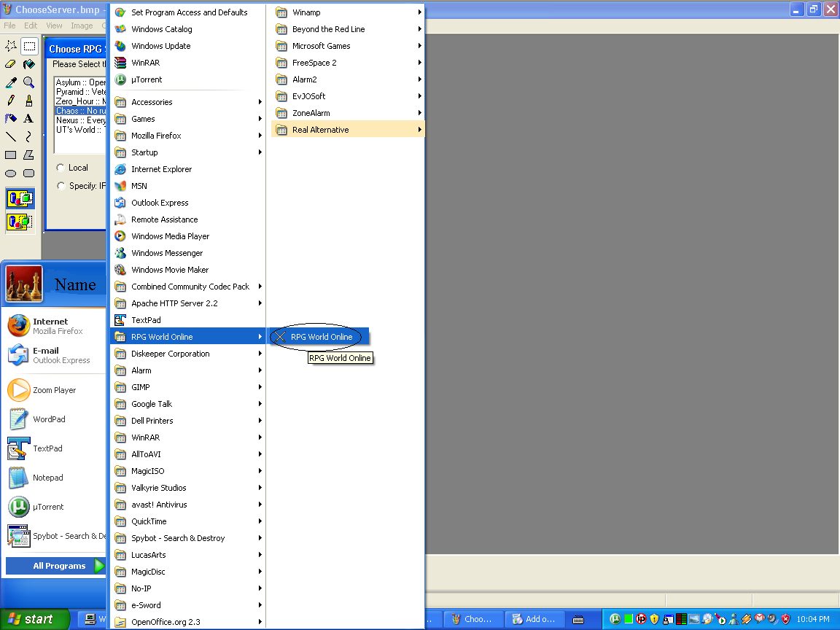This screenshot has width=840, height=630.
Task: Open Windows Media Player from programs list
Action: (x=188, y=236)
